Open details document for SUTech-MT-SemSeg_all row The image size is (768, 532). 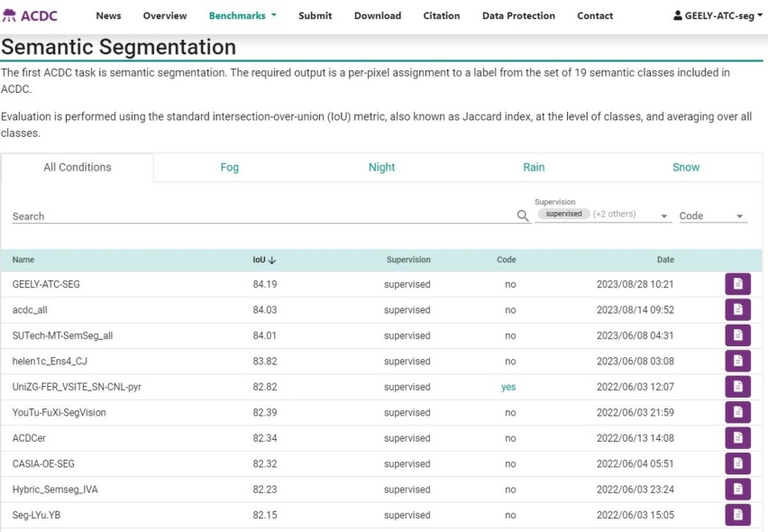tap(737, 335)
